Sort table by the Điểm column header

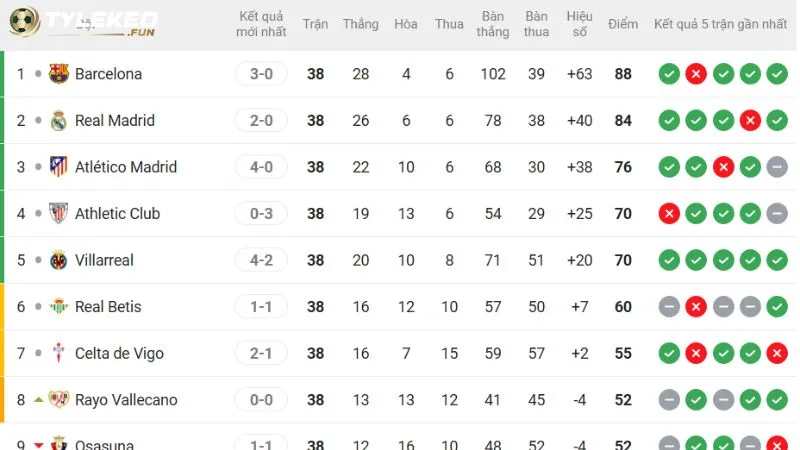(x=623, y=24)
